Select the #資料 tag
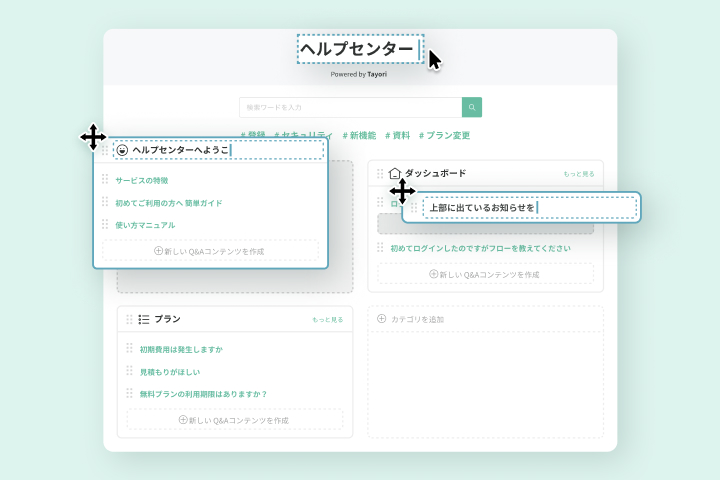Viewport: 720px width, 480px height. coord(397,135)
